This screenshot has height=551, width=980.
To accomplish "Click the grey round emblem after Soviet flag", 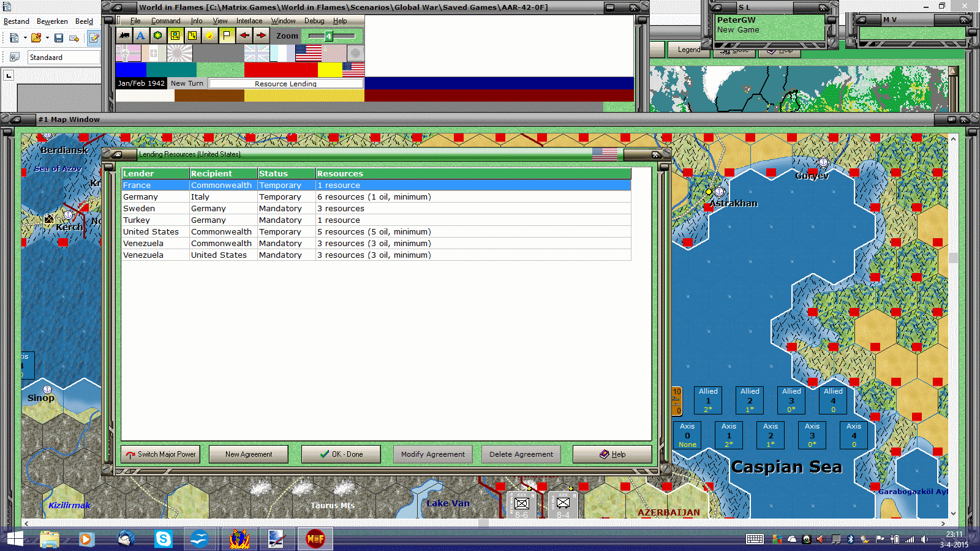I will tap(355, 53).
